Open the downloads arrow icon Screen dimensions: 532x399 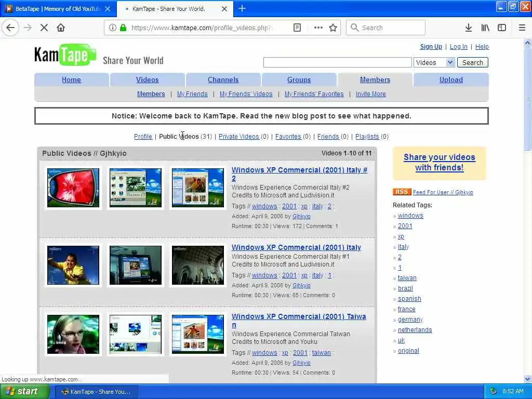469,28
